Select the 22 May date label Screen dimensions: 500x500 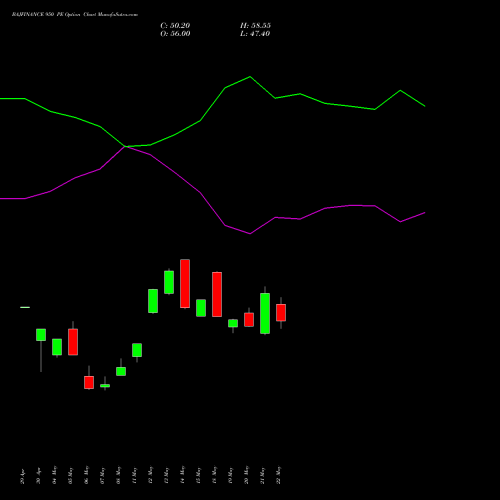tap(278, 475)
